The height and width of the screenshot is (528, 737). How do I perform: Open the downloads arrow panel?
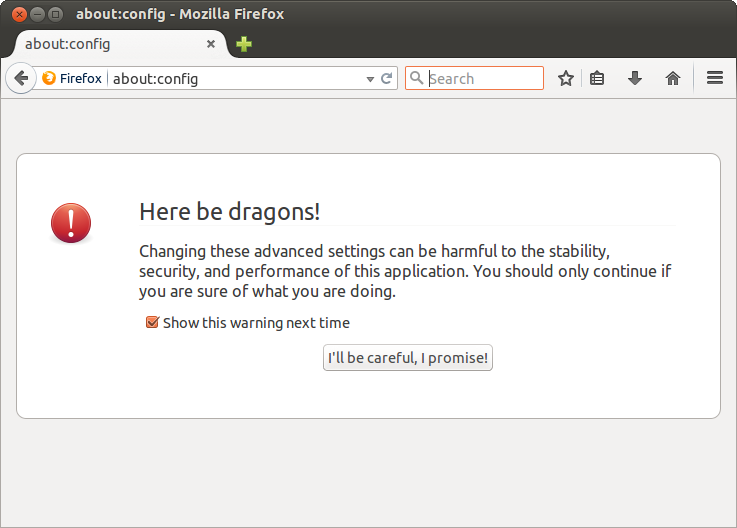tap(635, 78)
